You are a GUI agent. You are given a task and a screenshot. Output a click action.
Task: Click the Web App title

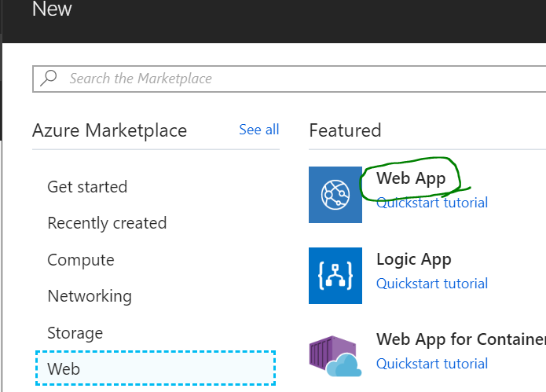click(411, 178)
